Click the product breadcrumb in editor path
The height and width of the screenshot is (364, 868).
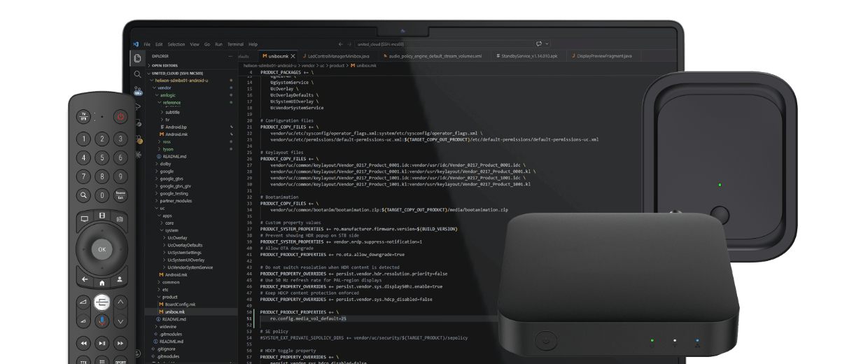pyautogui.click(x=337, y=65)
